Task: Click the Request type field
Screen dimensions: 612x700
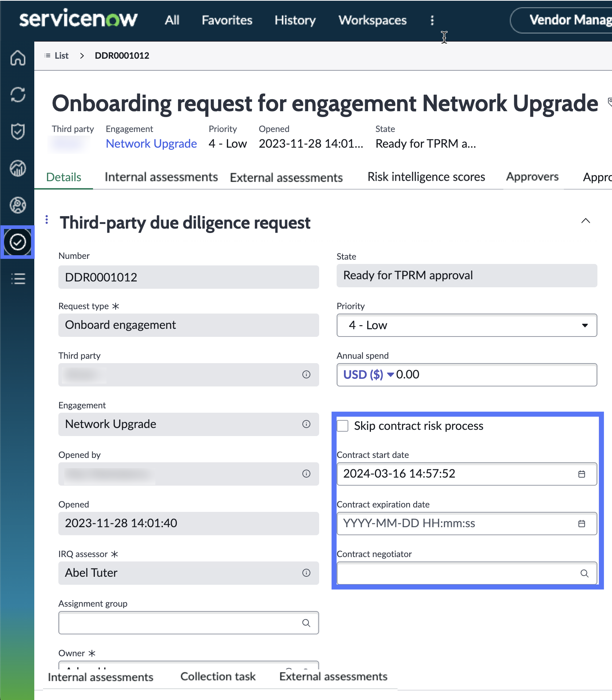Action: pos(189,325)
